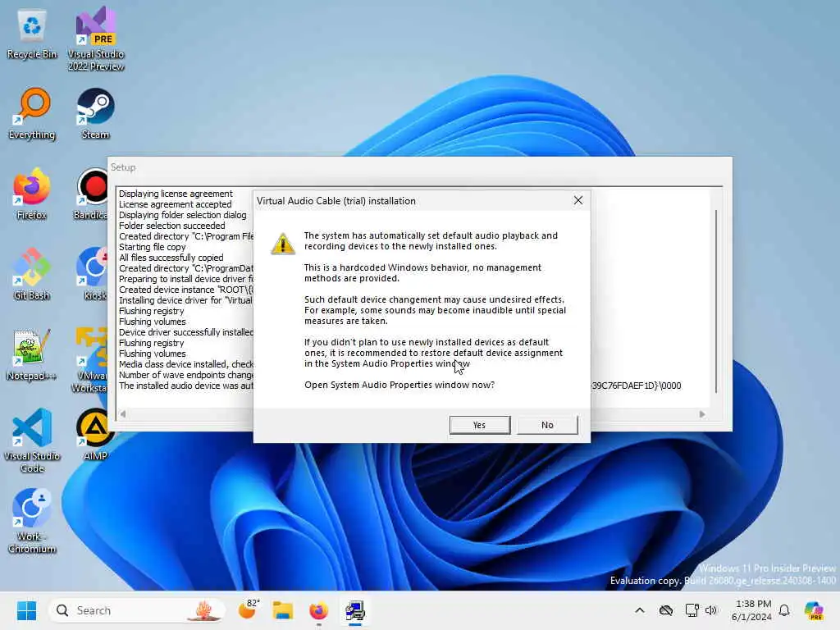Open Copilot Preview in the taskbar
840x630 pixels.
coord(814,610)
